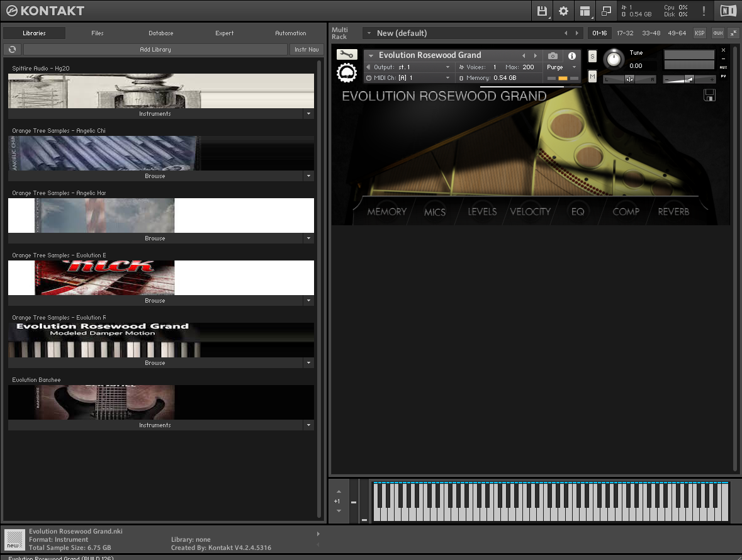Toggle Instr Nav pane
The image size is (742, 560).
[306, 49]
